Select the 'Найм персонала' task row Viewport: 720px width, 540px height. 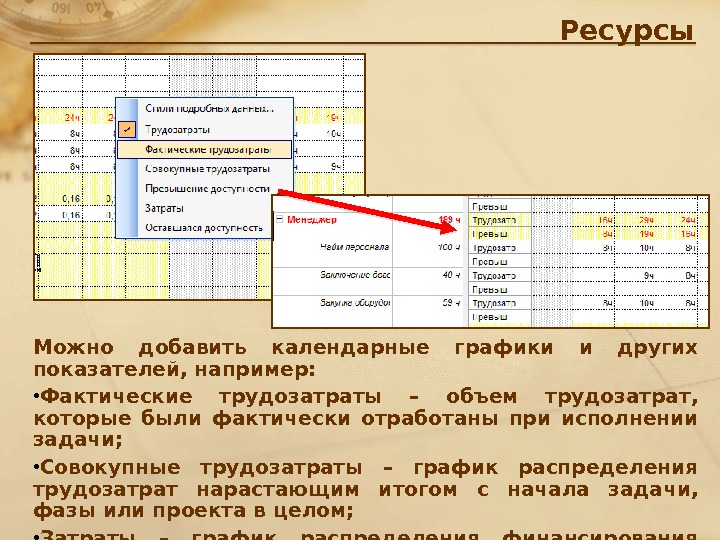click(354, 247)
